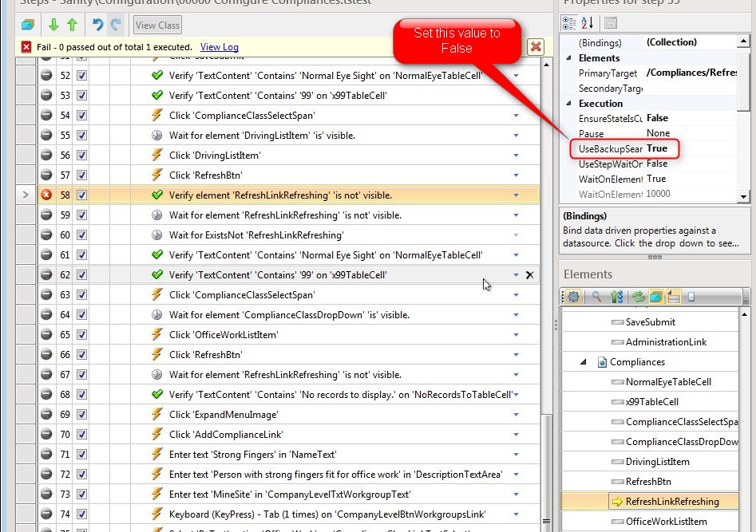Dismiss the fail result bar with red X
The height and width of the screenshot is (532, 756).
[536, 47]
